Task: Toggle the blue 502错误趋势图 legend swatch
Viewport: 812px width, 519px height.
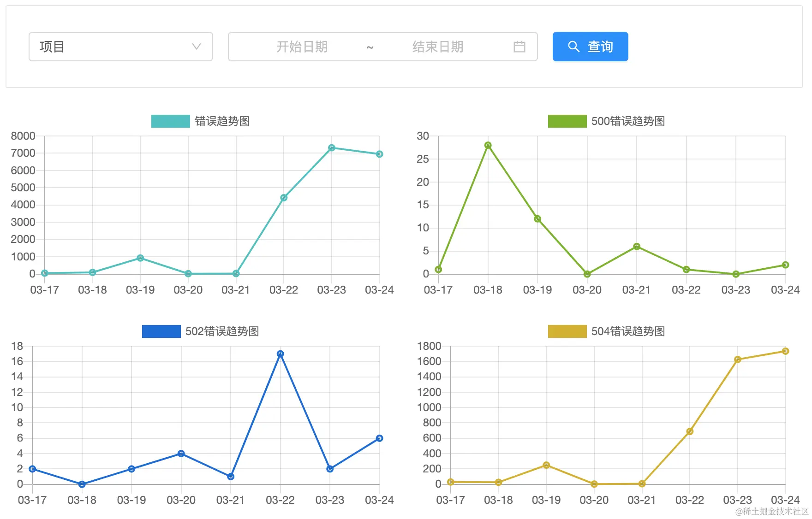Action: pyautogui.click(x=161, y=331)
